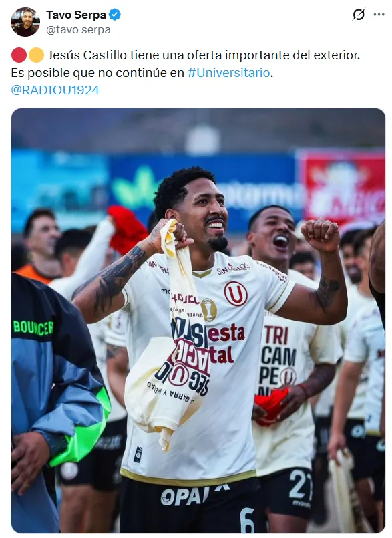Click the U crest on the jersey
392x538 pixels.
point(236,293)
